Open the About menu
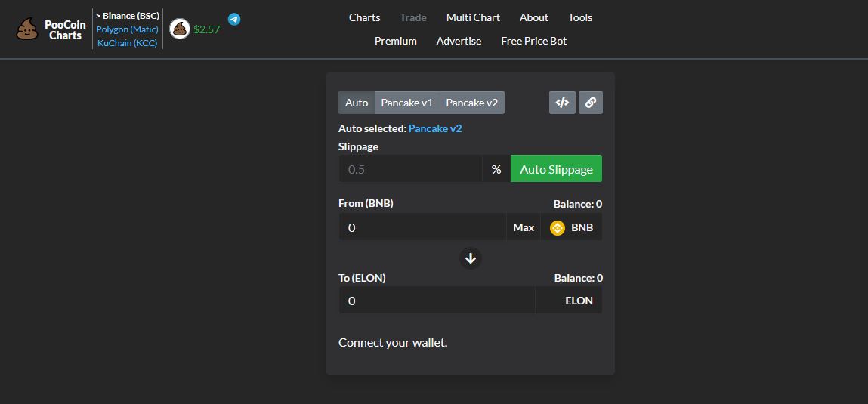The width and height of the screenshot is (868, 404). (534, 17)
